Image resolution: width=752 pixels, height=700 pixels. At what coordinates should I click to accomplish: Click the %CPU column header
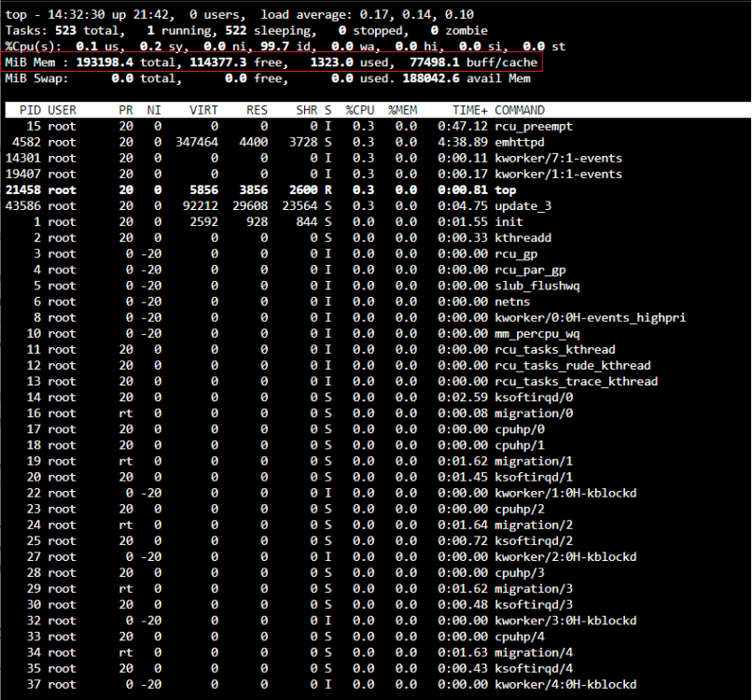point(360,110)
